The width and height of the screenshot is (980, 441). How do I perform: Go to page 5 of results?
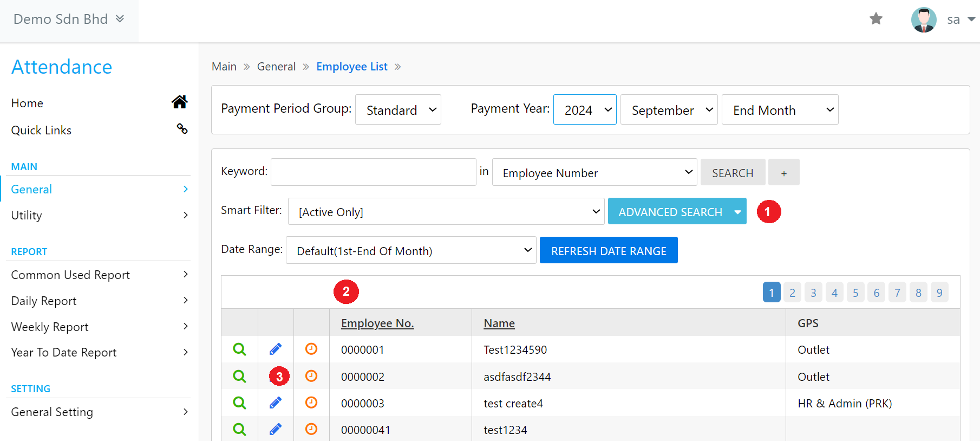pos(855,293)
